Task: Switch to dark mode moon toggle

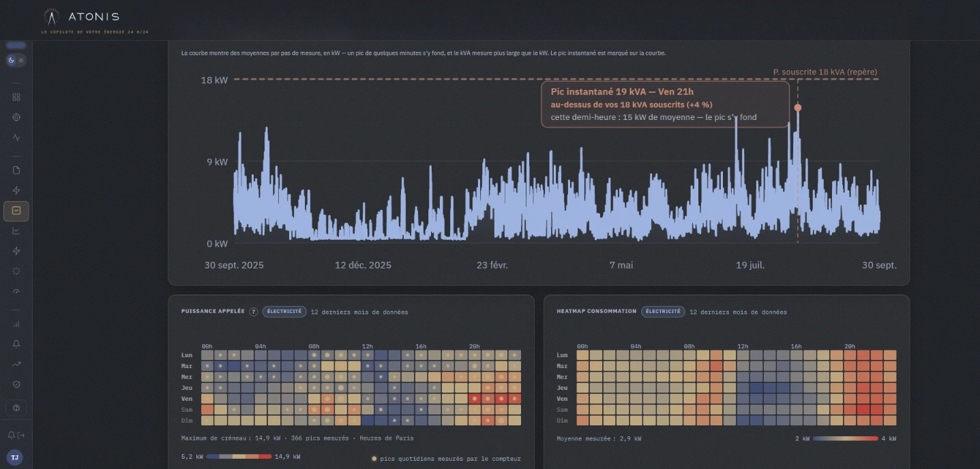Action: tap(12, 60)
